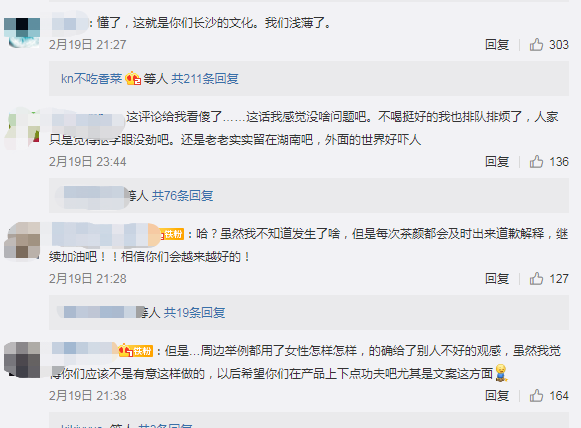
Task: Click crown badge next to kn不吃香菜
Action: click(133, 79)
